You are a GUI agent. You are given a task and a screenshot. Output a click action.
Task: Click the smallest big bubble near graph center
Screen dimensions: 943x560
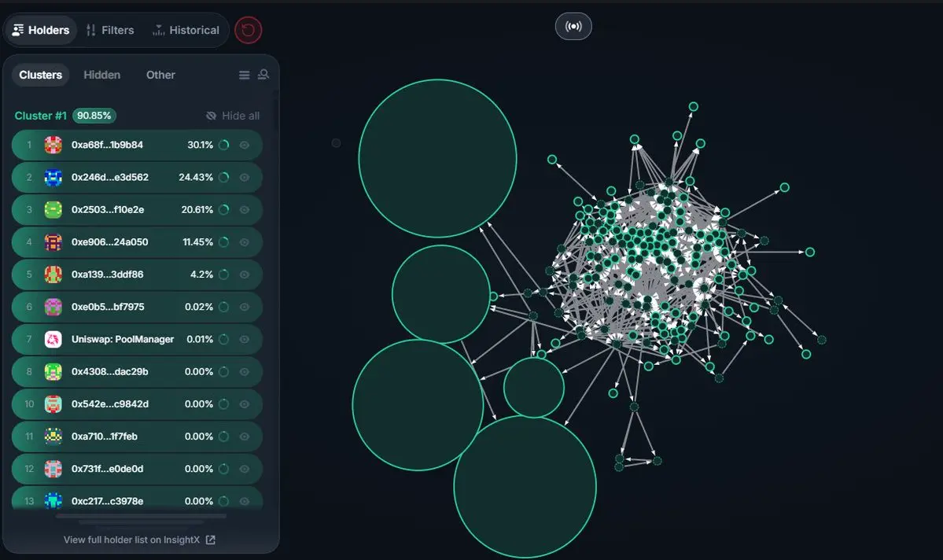[533, 388]
